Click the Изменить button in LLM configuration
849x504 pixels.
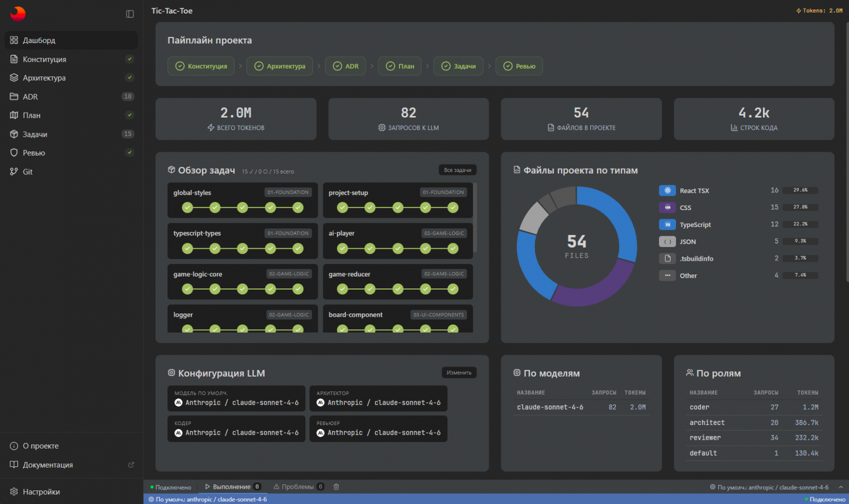pyautogui.click(x=459, y=373)
